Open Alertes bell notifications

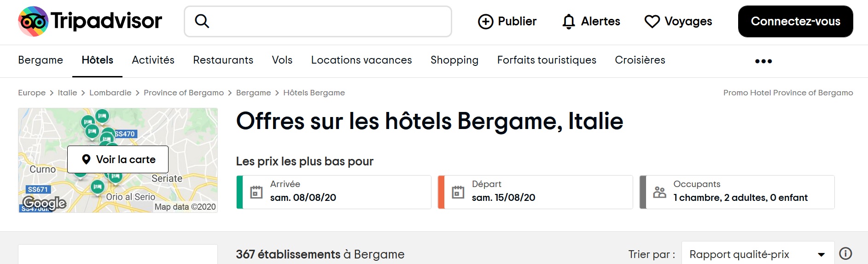[x=591, y=22]
